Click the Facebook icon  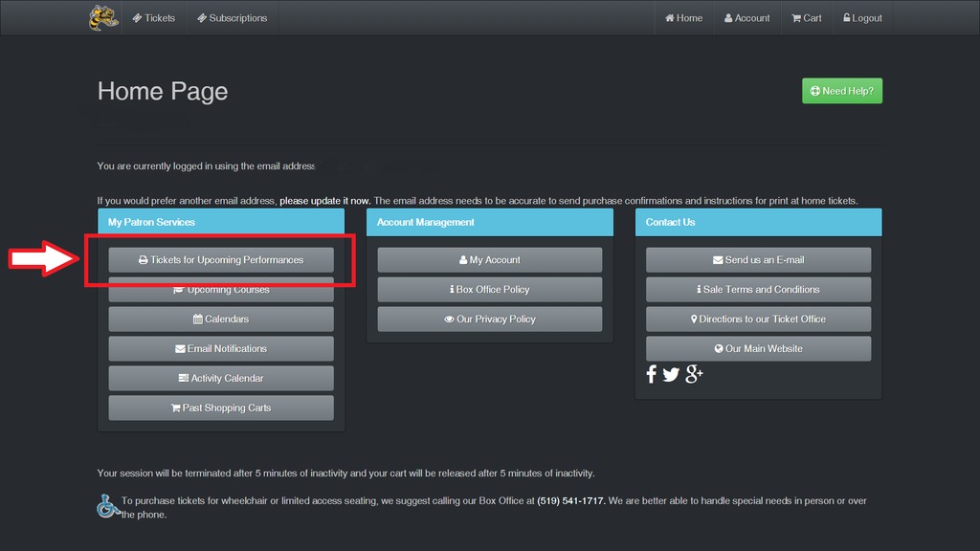coord(652,374)
